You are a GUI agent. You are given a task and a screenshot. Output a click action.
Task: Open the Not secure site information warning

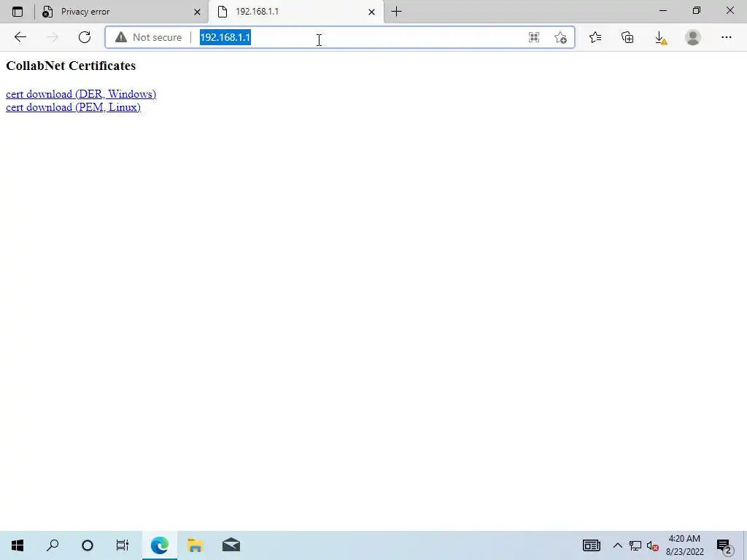pyautogui.click(x=148, y=37)
